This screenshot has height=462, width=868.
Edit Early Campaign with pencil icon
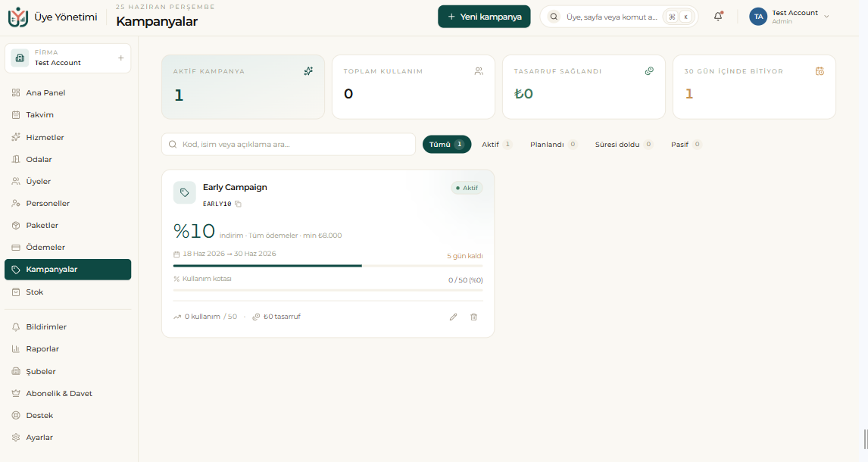(x=454, y=317)
